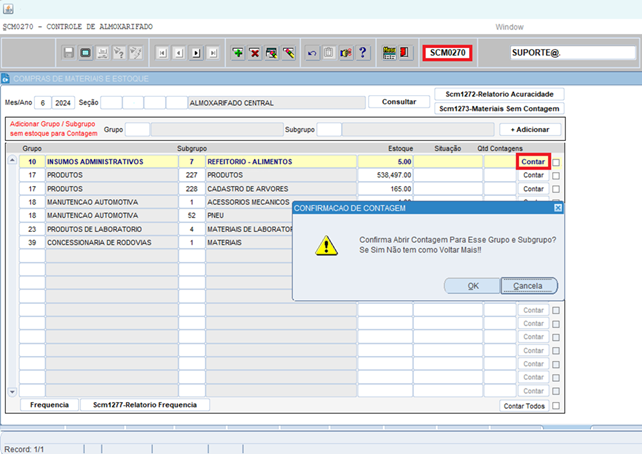The image size is (642, 454).
Task: Tick the checkbox beside Contar Todos
Action: pyautogui.click(x=556, y=406)
